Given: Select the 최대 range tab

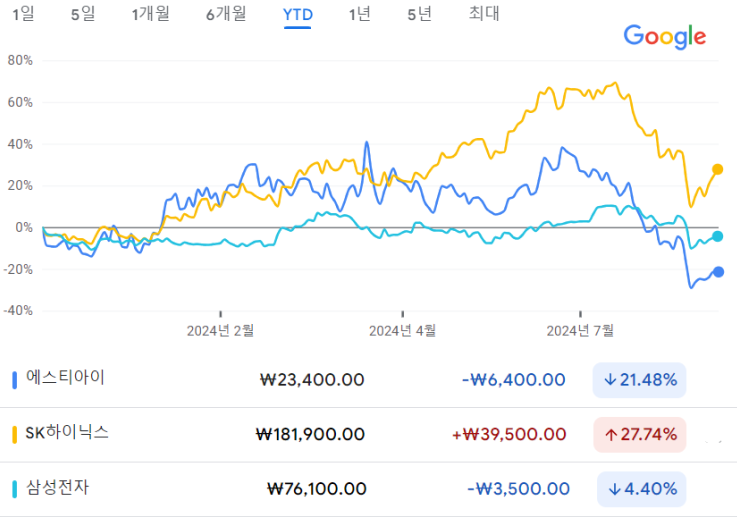Looking at the screenshot, I should (484, 14).
